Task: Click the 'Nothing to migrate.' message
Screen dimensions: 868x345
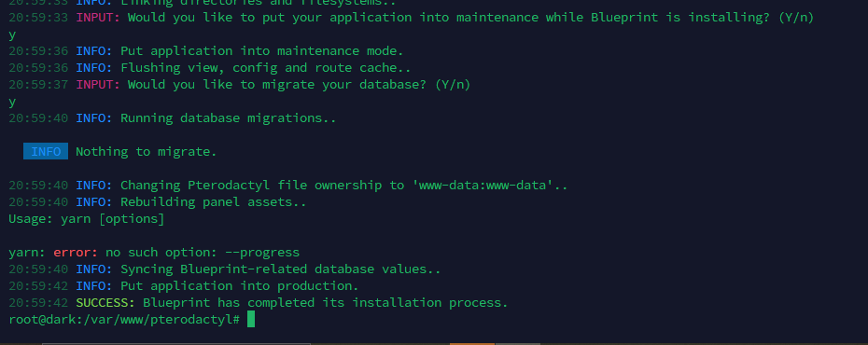Action: (x=147, y=151)
